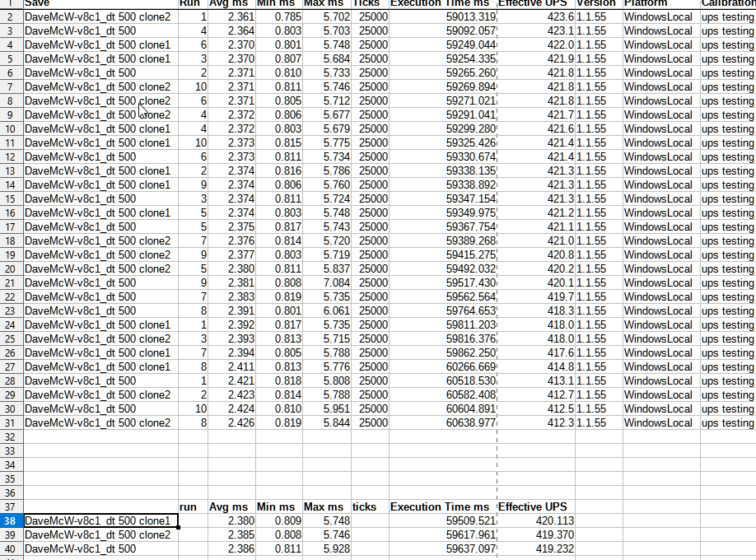The height and width of the screenshot is (560, 756).
Task: Select the row 2 header
Action: tap(11, 16)
